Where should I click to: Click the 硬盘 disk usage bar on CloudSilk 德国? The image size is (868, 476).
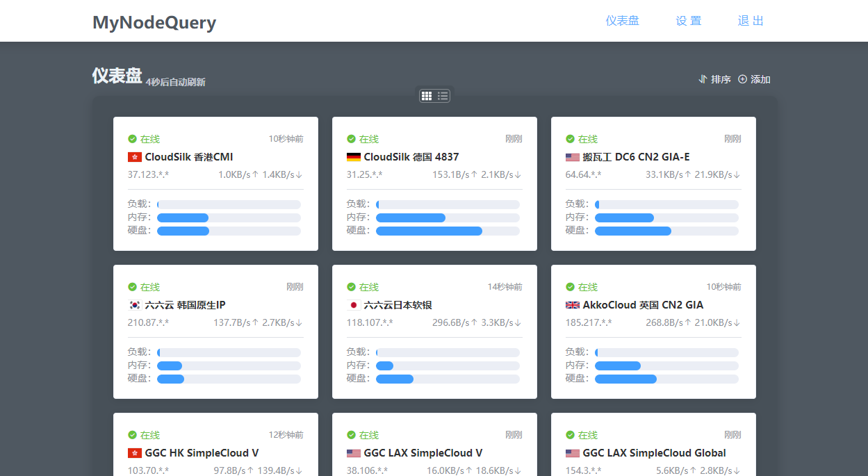coord(448,231)
